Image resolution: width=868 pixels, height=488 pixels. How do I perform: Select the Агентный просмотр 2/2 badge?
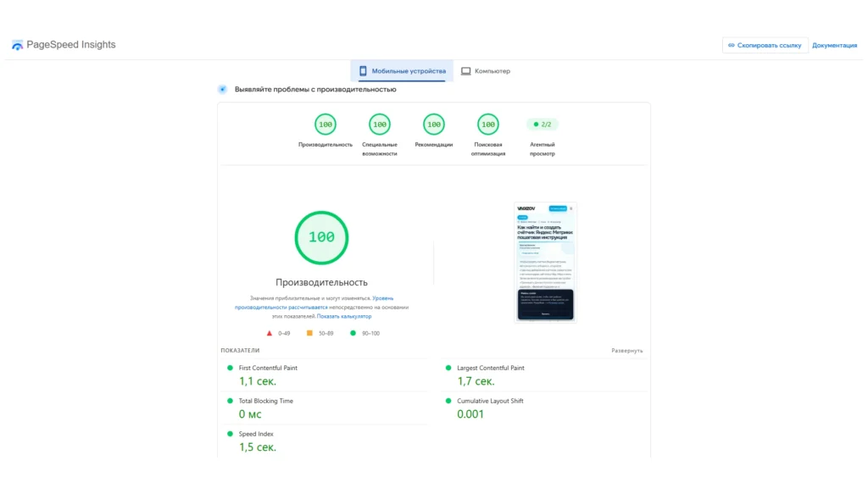542,125
